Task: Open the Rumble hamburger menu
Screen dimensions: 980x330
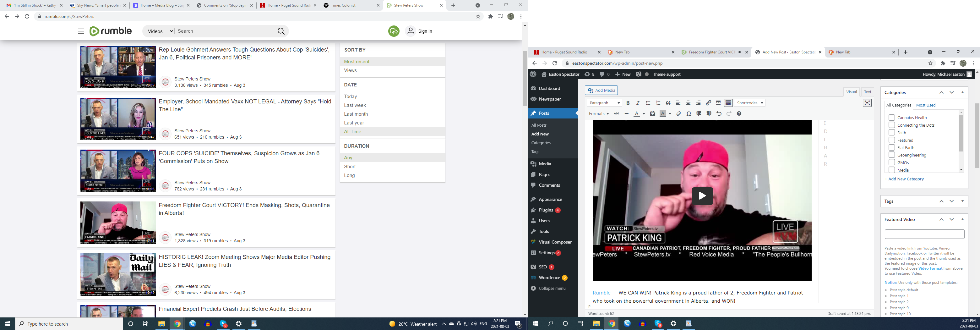Action: tap(81, 31)
